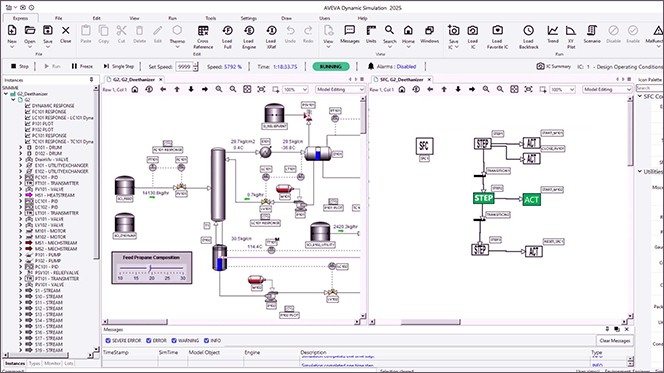Open the Draw ribbon tab
This screenshot has width=664, height=373.
click(x=286, y=18)
